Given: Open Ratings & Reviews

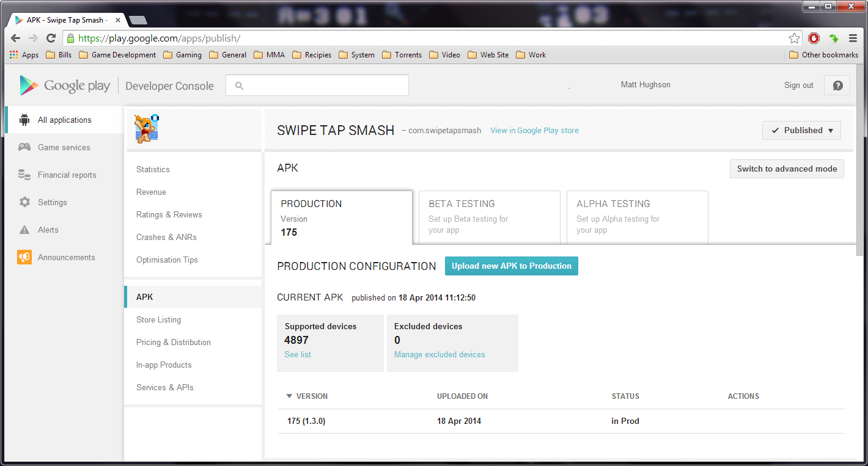Looking at the screenshot, I should click(x=169, y=214).
